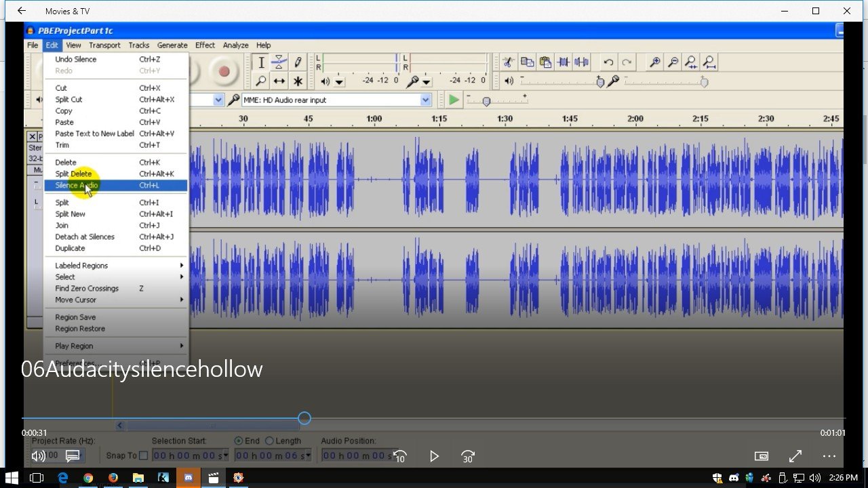The width and height of the screenshot is (868, 488).
Task: Open the Analyze menu
Action: pyautogui.click(x=235, y=45)
